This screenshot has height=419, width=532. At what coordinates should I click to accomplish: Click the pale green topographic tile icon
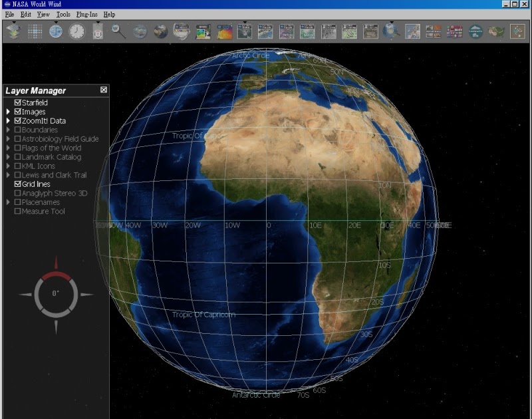[350, 31]
